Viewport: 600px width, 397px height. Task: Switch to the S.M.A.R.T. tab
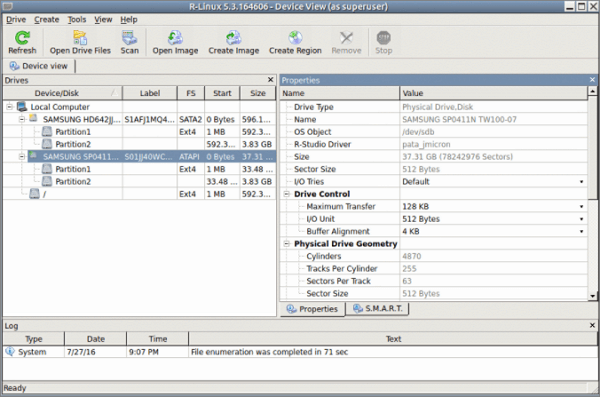pos(377,308)
